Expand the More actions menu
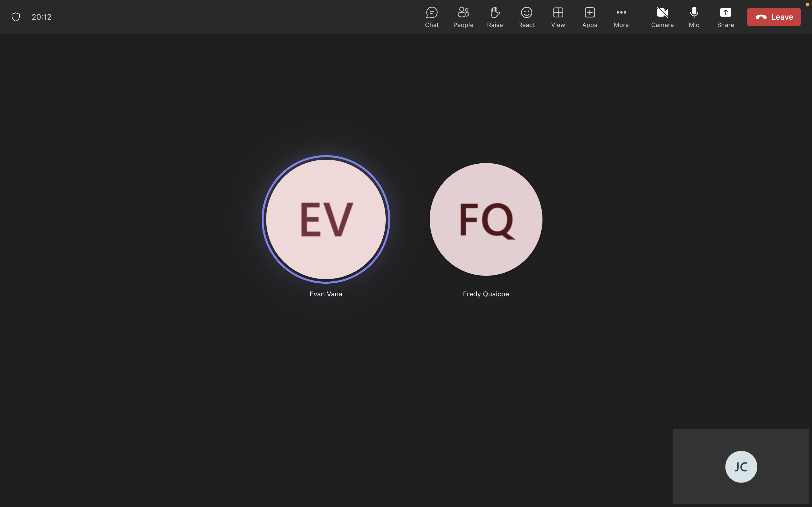The height and width of the screenshot is (507, 812). tap(621, 17)
